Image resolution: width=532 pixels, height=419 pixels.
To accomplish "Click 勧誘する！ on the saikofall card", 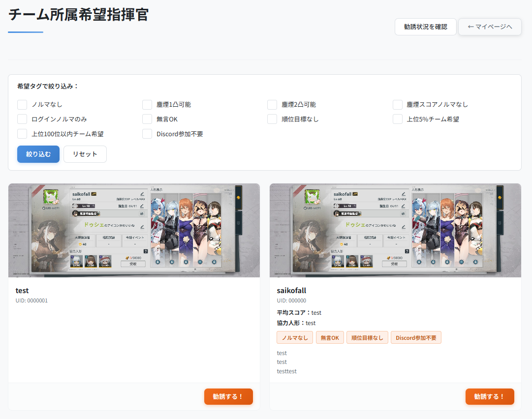I will point(490,396).
